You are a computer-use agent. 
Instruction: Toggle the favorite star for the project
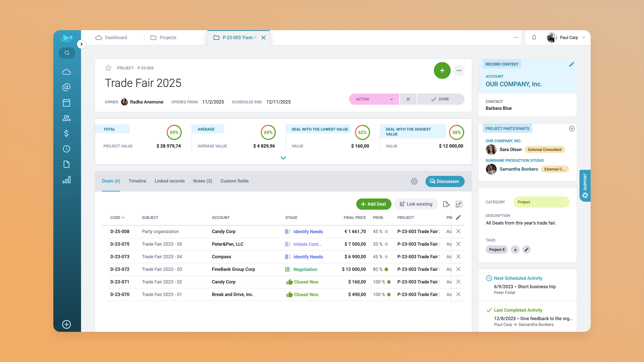[x=108, y=68]
